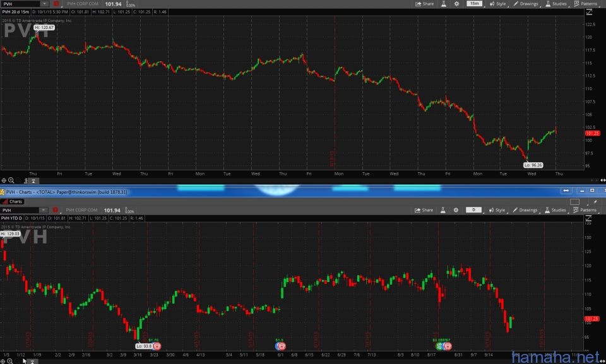Click the 101.94 last price in the lower chart header
The image size is (606, 364).
112,210
